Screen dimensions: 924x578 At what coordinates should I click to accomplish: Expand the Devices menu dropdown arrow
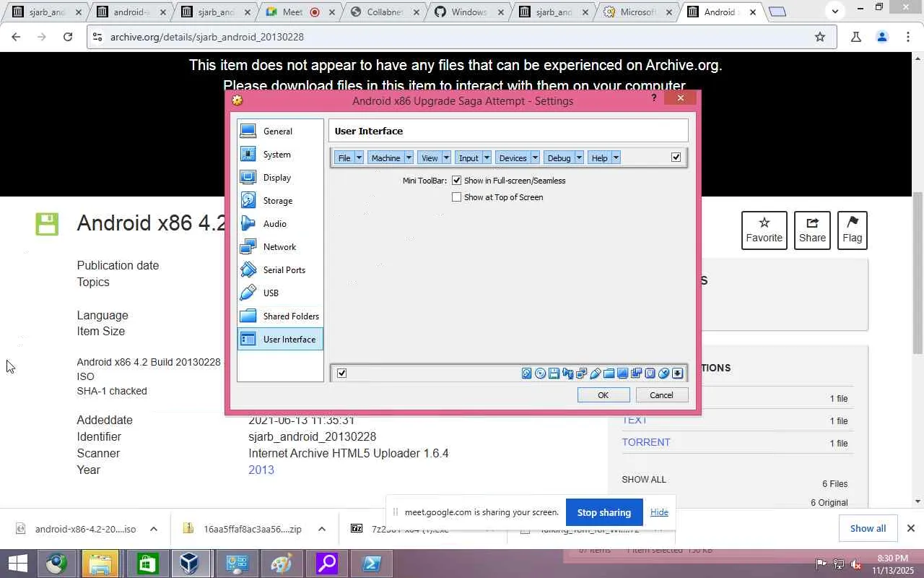[535, 158]
